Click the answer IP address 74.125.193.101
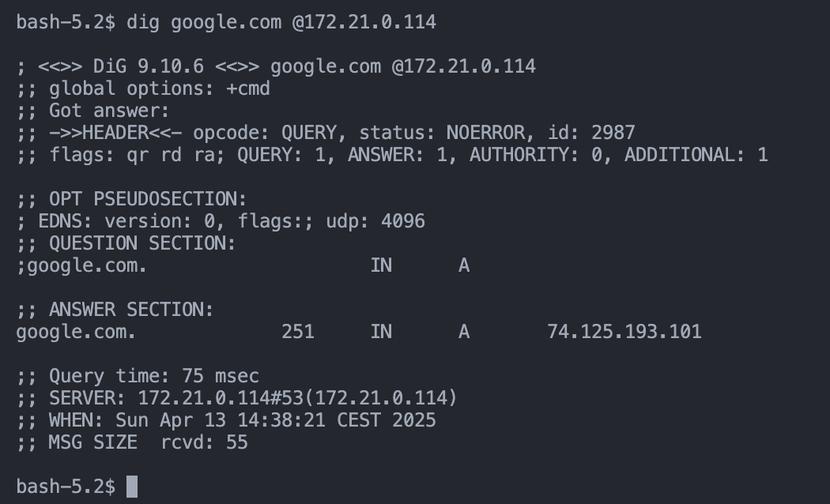The width and height of the screenshot is (830, 504). pyautogui.click(x=624, y=332)
